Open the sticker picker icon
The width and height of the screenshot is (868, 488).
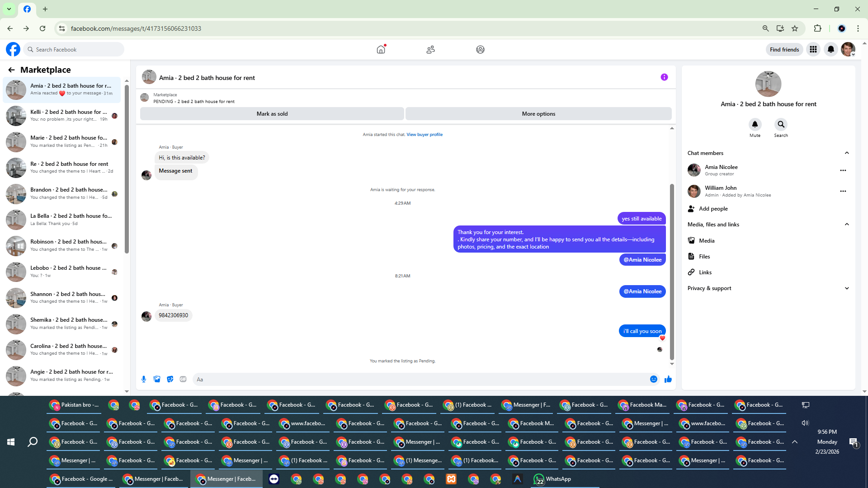170,380
